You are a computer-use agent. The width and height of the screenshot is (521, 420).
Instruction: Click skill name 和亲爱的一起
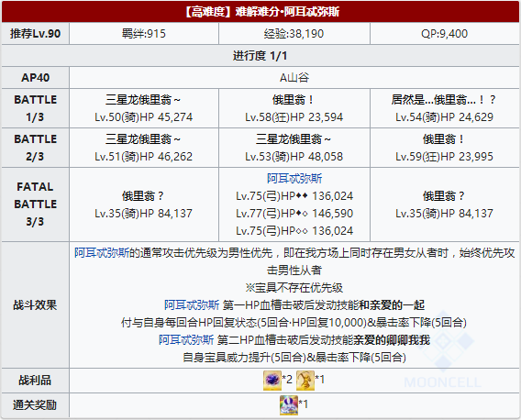(392, 305)
